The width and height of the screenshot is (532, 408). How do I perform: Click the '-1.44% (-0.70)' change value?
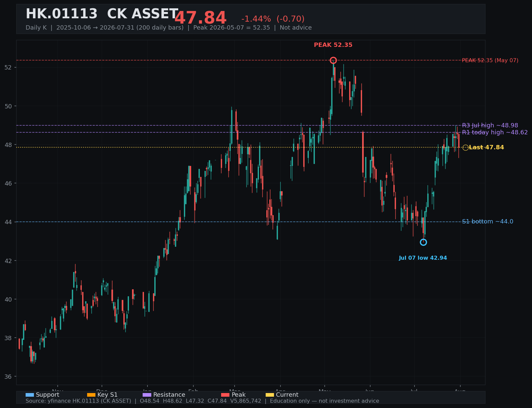point(273,19)
